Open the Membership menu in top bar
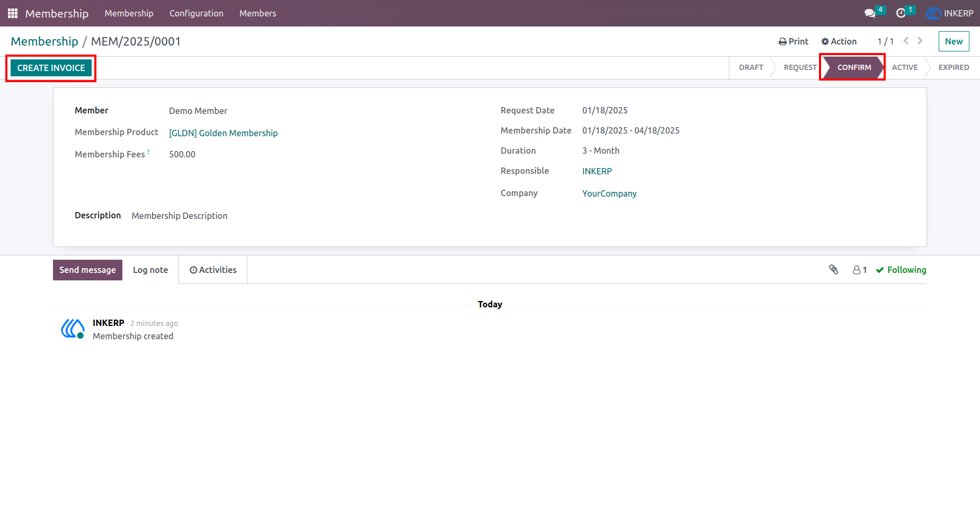The height and width of the screenshot is (512, 980). pyautogui.click(x=129, y=13)
